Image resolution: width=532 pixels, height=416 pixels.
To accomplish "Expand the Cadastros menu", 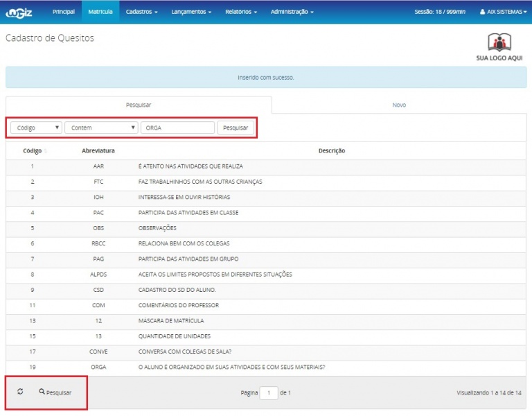I will tap(141, 12).
